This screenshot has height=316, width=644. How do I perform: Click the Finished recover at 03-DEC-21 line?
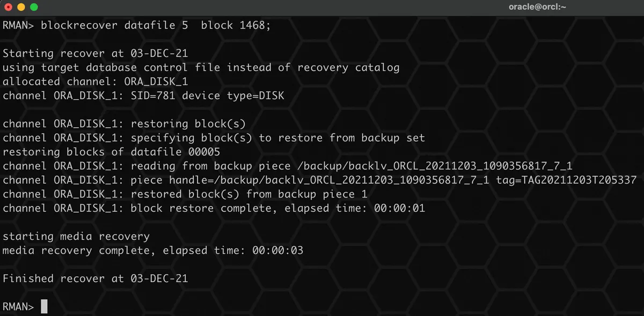pyautogui.click(x=96, y=278)
